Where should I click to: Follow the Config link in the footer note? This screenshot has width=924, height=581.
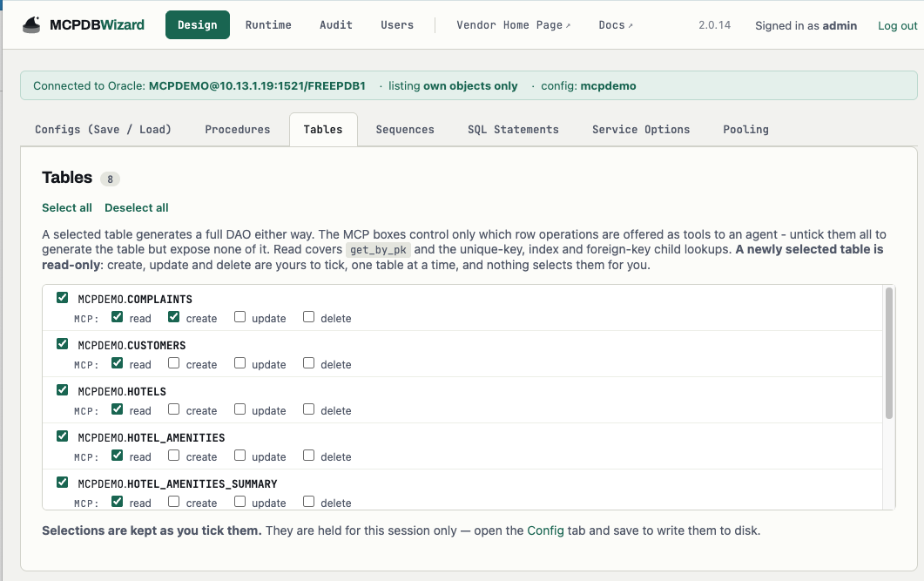click(x=545, y=530)
